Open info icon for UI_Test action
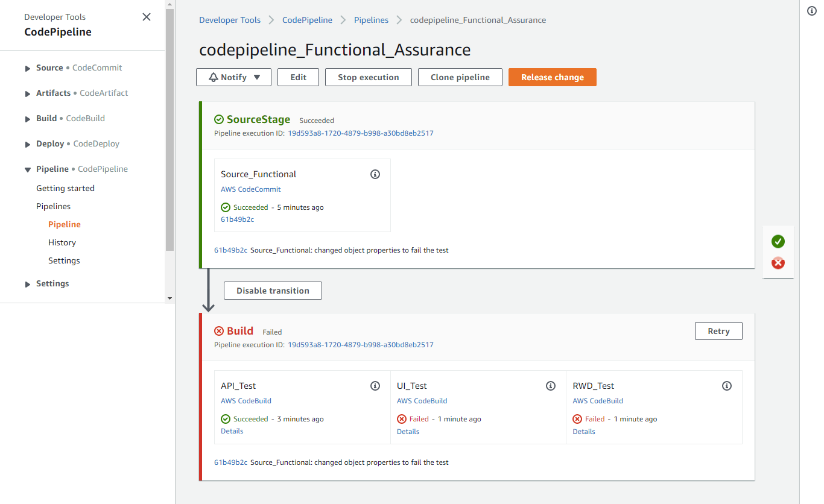 tap(551, 386)
